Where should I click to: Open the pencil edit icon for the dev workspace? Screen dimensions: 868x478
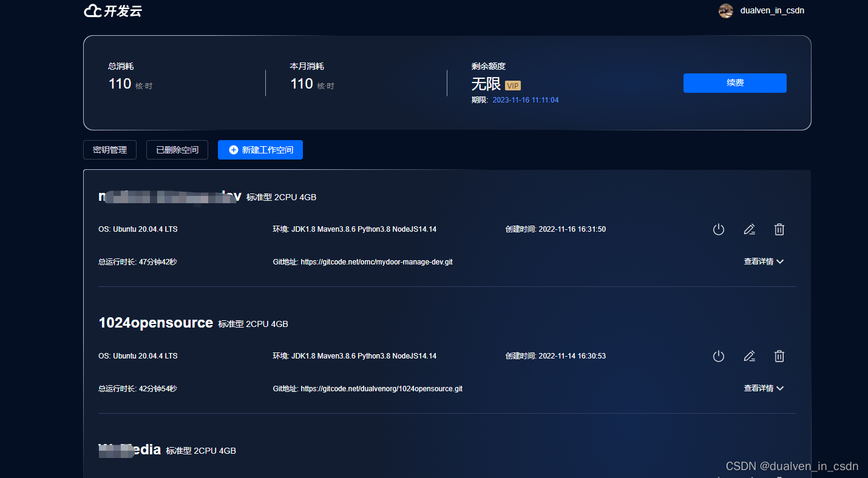tap(749, 229)
